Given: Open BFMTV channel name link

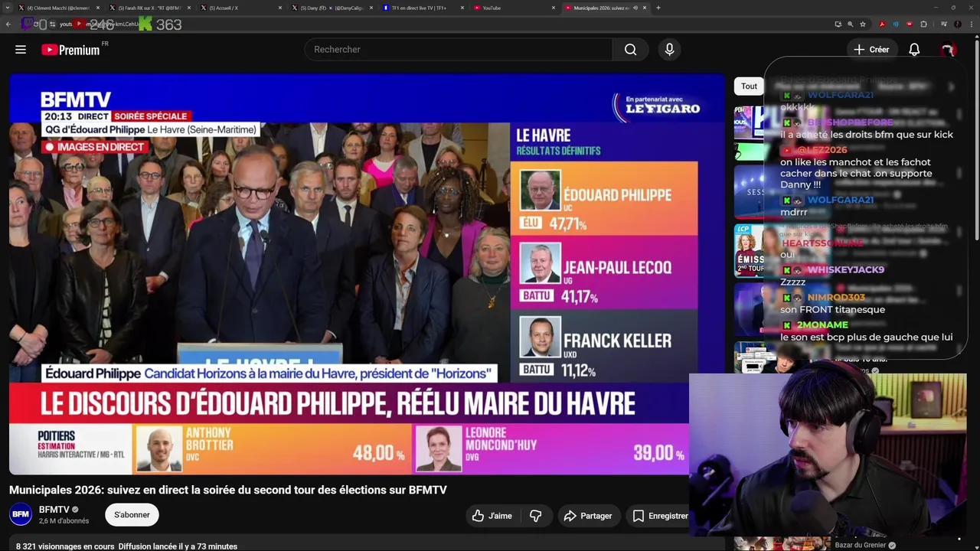Looking at the screenshot, I should (54, 510).
